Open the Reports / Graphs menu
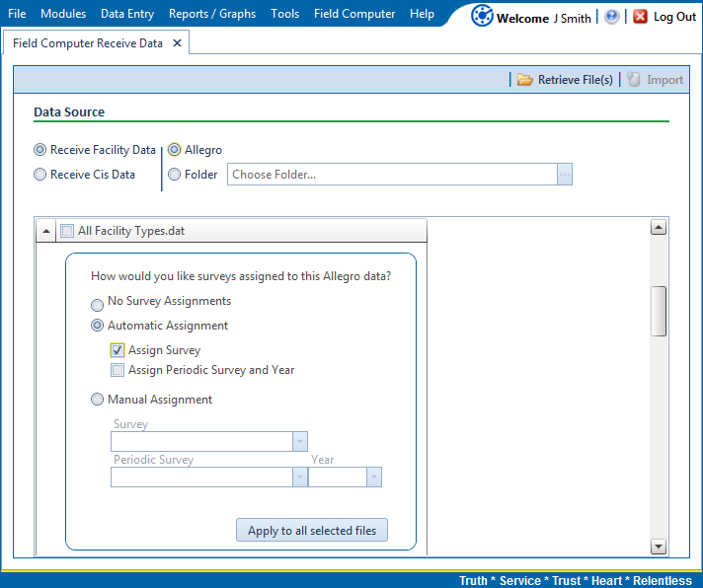 (x=212, y=14)
